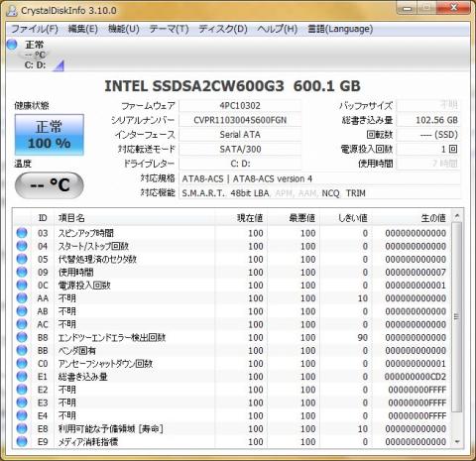Open the 編集(E) menu
The image size is (476, 461).
[x=83, y=29]
